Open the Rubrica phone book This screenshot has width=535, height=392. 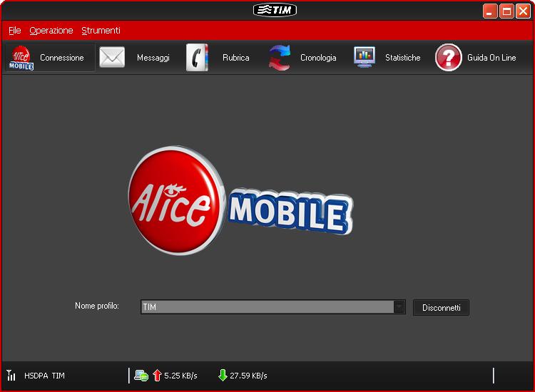[198, 58]
